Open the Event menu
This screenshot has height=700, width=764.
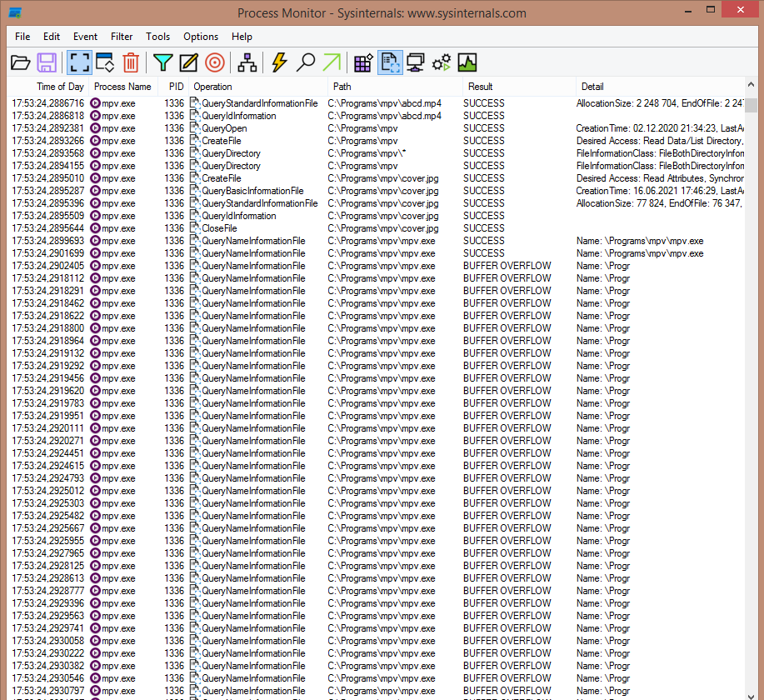click(x=85, y=37)
